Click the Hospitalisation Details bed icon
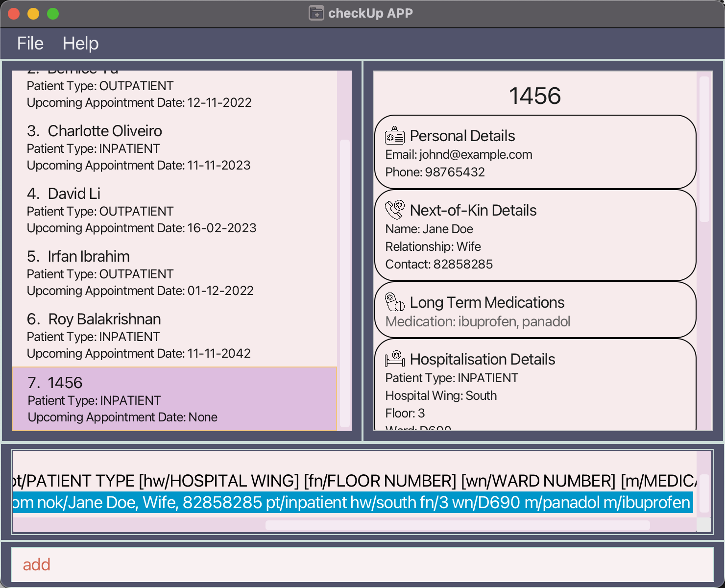The height and width of the screenshot is (588, 725). tap(395, 359)
